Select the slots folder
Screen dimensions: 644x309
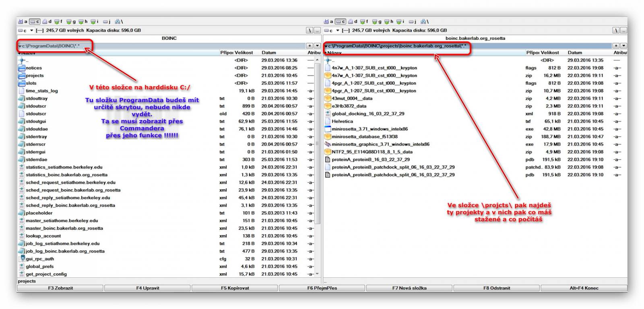pos(31,83)
